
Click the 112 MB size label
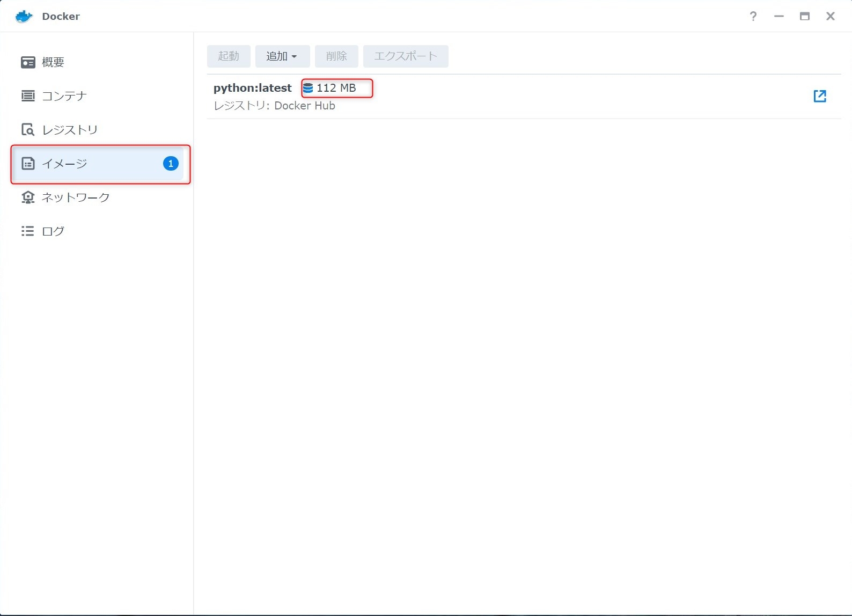click(x=336, y=88)
